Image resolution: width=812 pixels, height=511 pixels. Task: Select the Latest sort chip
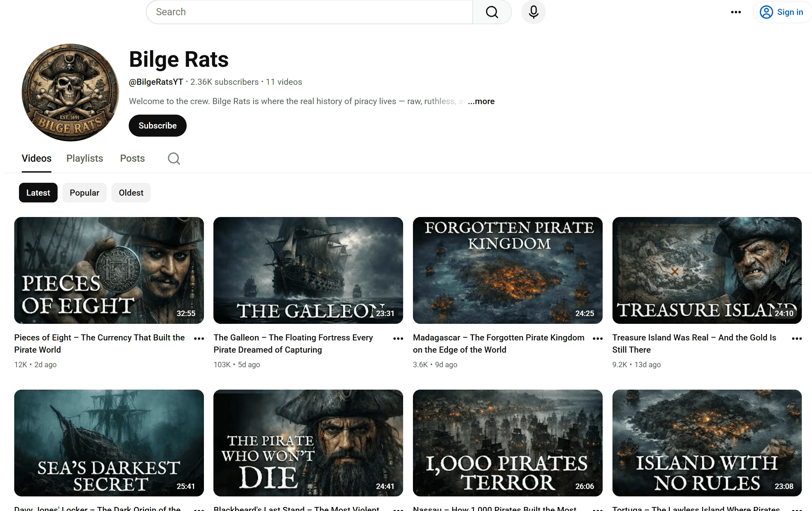pos(38,193)
